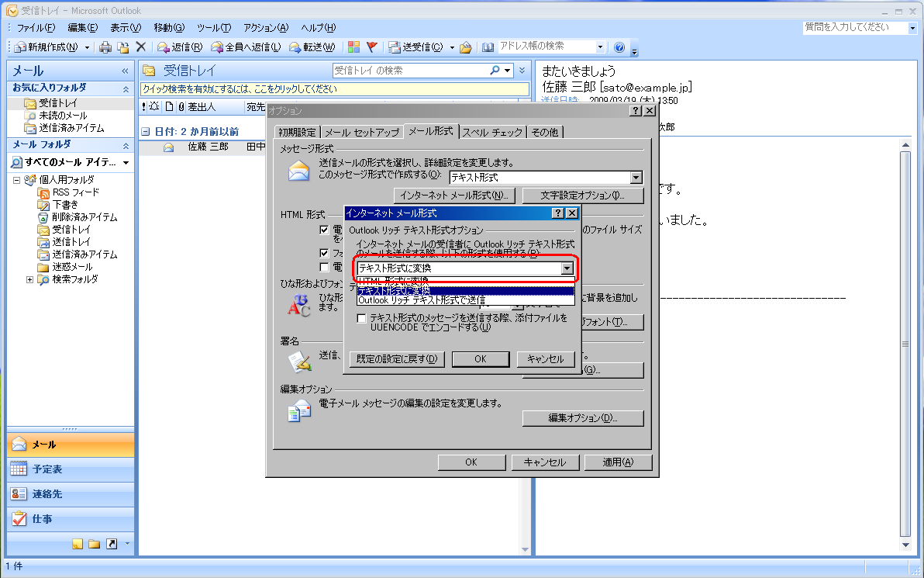
Task: Switch to the メール セットアップ tab
Action: click(x=362, y=133)
